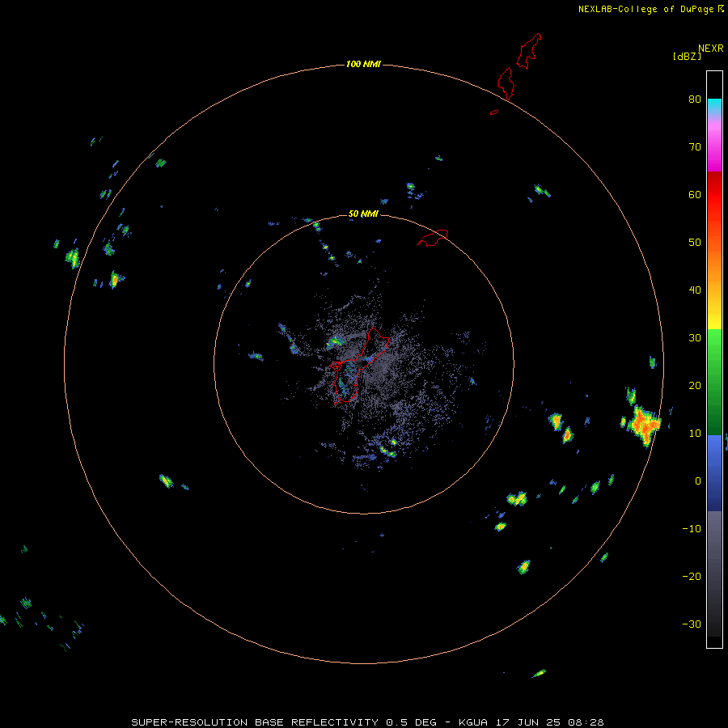Click the NEXLAB-College of DuPage credit text
Screen dimensions: 728x728
pyautogui.click(x=645, y=9)
